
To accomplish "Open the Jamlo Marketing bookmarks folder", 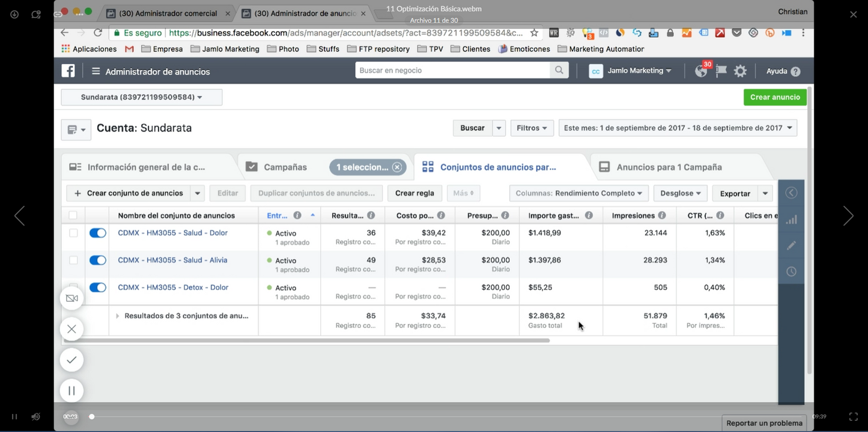I will [x=225, y=49].
